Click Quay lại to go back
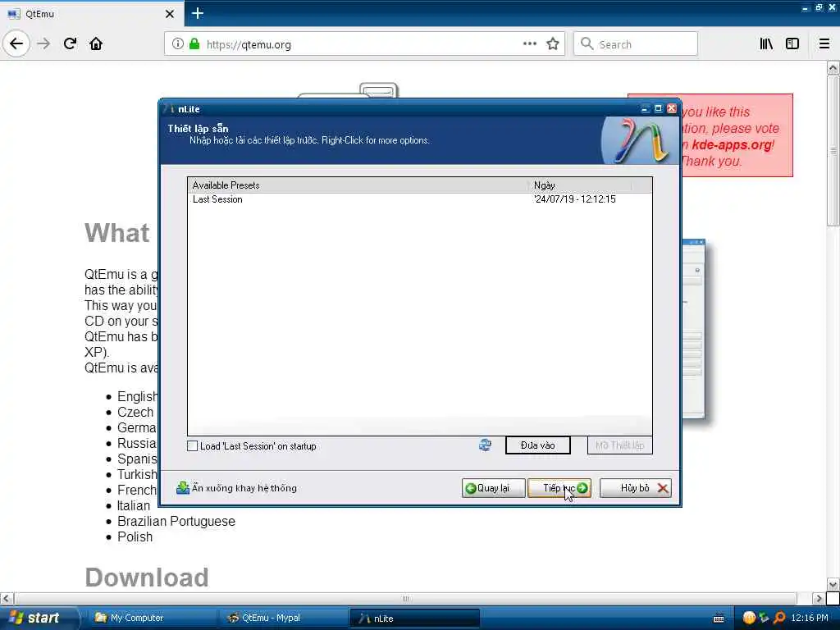 [x=493, y=488]
